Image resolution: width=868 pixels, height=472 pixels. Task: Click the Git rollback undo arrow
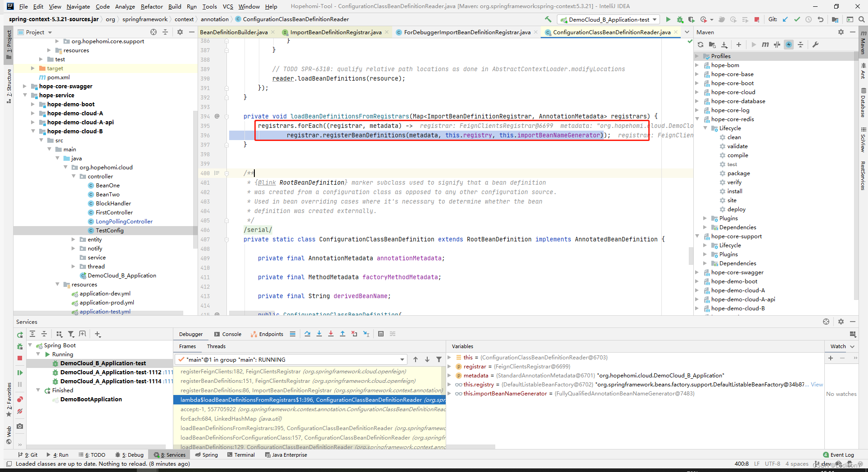click(820, 19)
